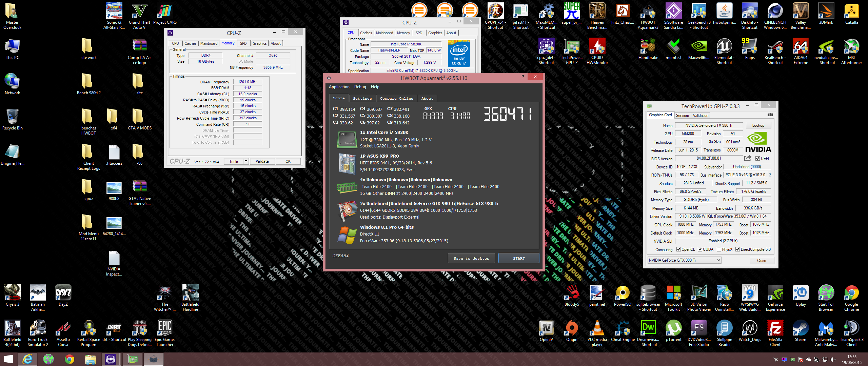Open the Catzilla desktop icon

pyautogui.click(x=851, y=14)
